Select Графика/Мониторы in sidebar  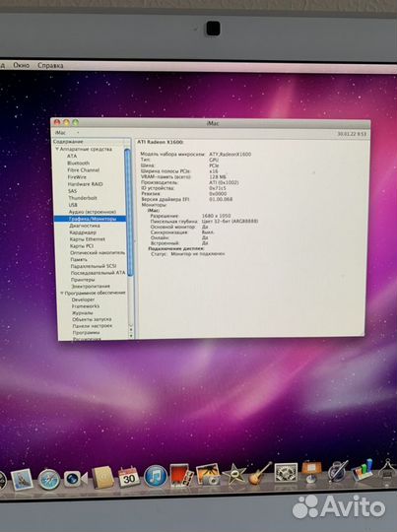(90, 219)
